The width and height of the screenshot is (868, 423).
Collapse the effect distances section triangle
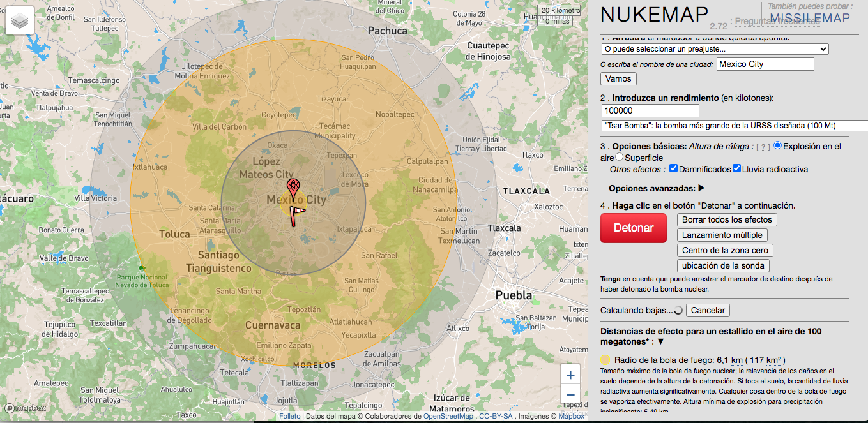coord(661,342)
